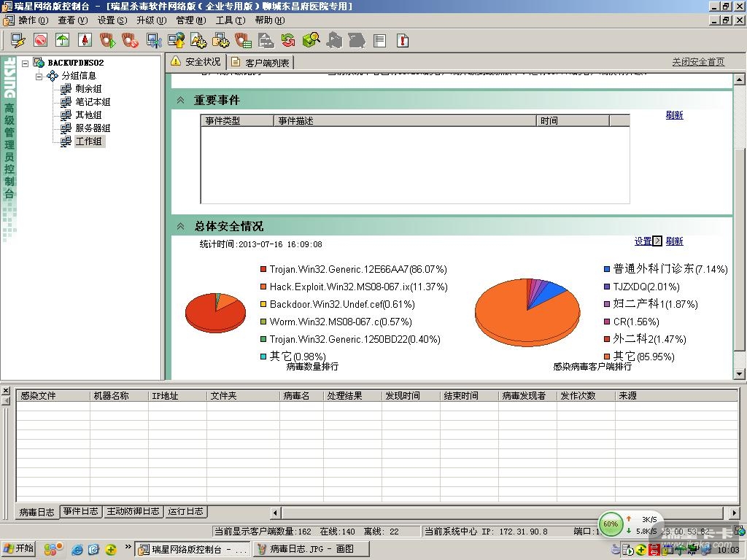Click the scroll-down arrow of the security page
747x560 pixels.
coord(740,374)
